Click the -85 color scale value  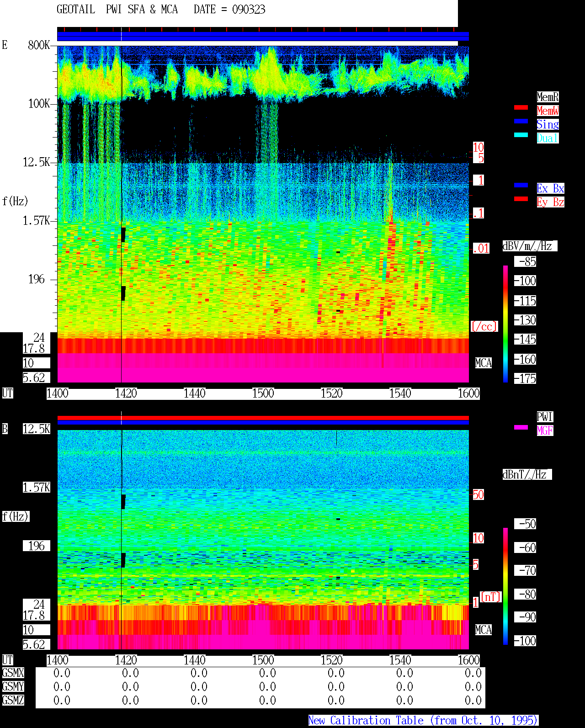(x=526, y=261)
